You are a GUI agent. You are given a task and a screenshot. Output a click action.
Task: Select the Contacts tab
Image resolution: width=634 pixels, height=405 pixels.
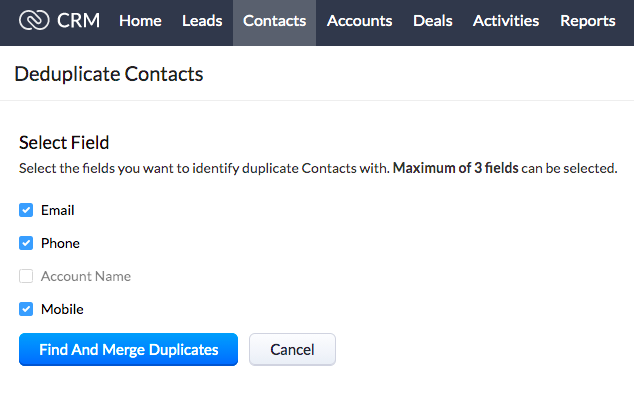(x=274, y=21)
